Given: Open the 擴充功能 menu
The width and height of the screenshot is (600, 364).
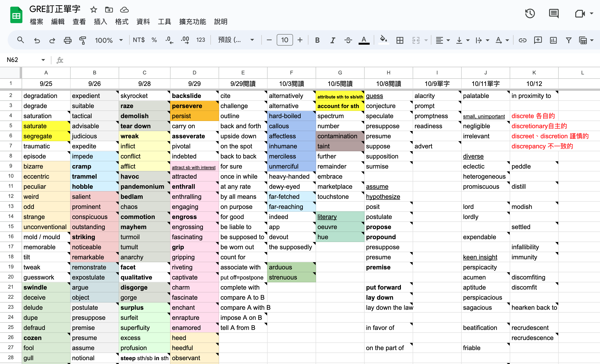Looking at the screenshot, I should 192,22.
